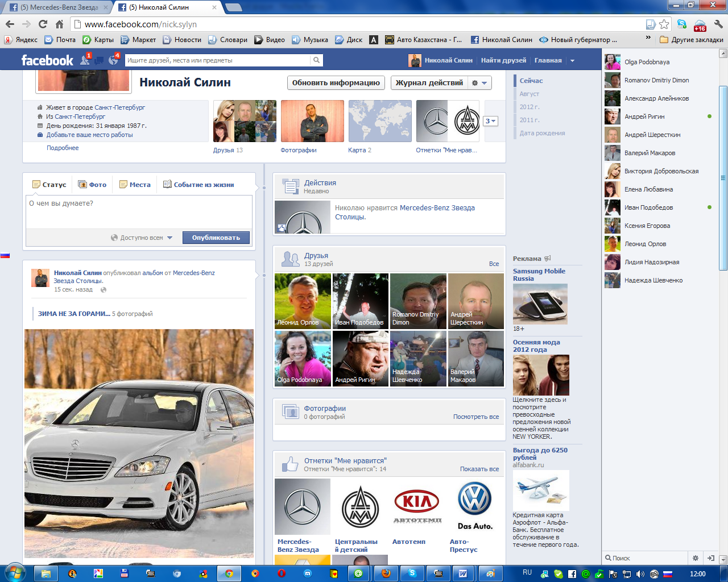Open messages icon in Facebook header
The height and width of the screenshot is (582, 728).
tap(99, 60)
